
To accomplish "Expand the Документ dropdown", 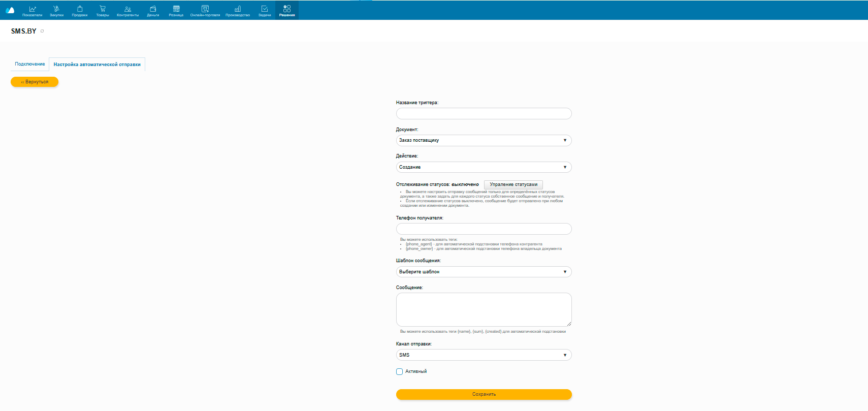I will tap(484, 140).
